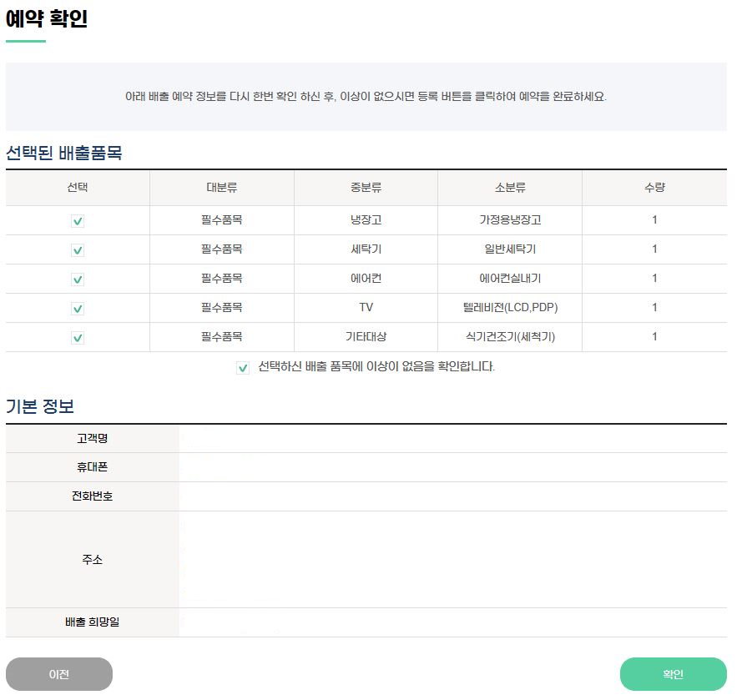Uncheck the 가정용냉장고 row checkbox
Image resolution: width=737 pixels, height=700 pixels.
(x=78, y=221)
